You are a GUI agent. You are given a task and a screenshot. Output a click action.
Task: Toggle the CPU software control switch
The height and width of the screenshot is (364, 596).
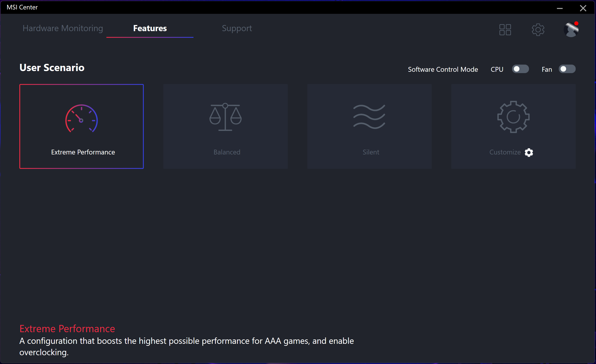[520, 69]
